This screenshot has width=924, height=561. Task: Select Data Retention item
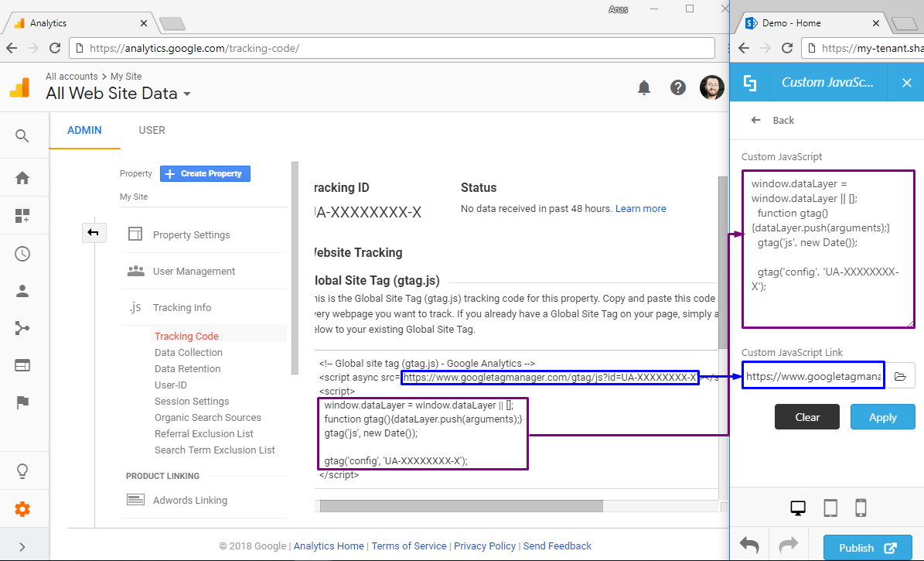click(187, 368)
